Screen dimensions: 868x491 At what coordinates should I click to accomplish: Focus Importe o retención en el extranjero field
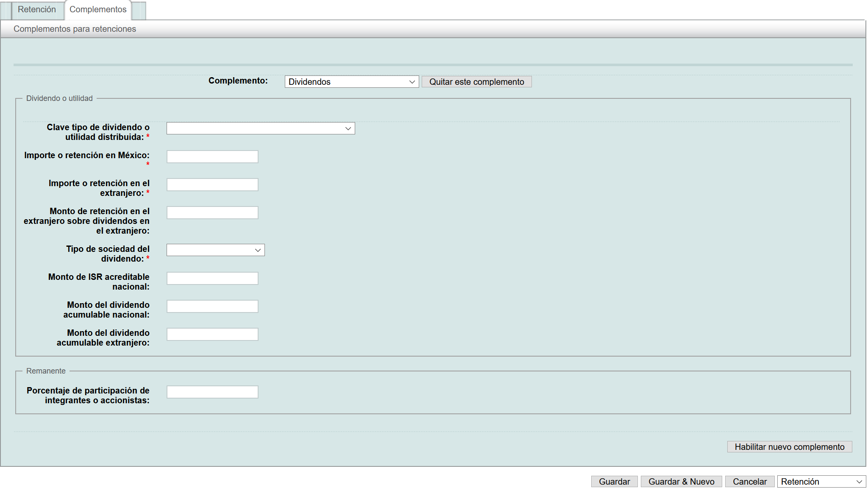pos(212,185)
